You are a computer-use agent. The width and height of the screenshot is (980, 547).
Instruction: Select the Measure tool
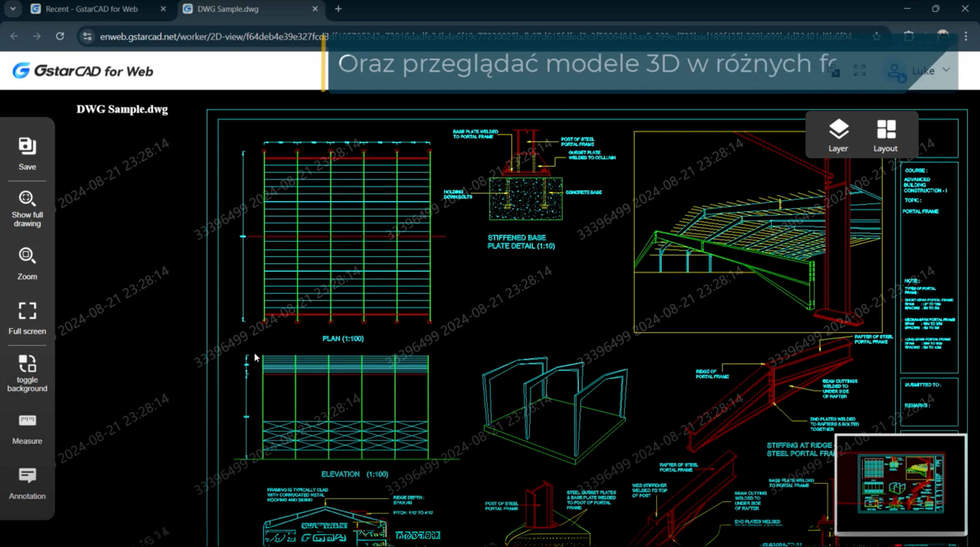(x=27, y=420)
